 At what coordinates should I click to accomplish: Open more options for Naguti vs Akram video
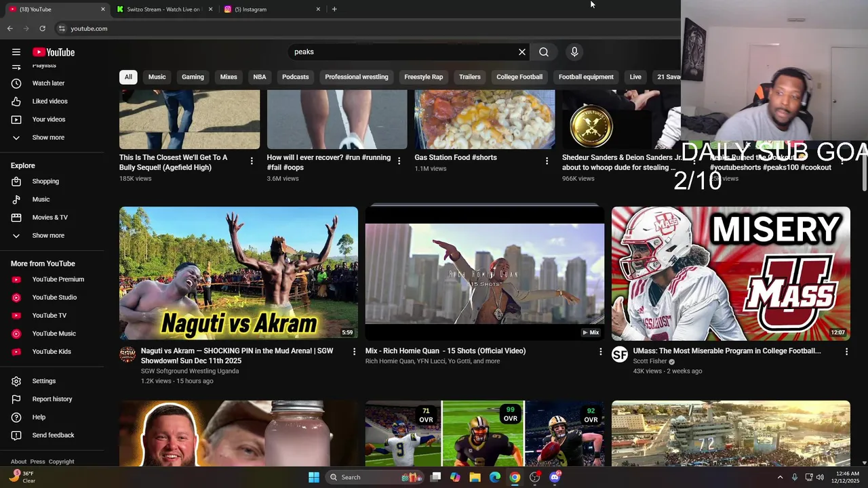pyautogui.click(x=354, y=351)
